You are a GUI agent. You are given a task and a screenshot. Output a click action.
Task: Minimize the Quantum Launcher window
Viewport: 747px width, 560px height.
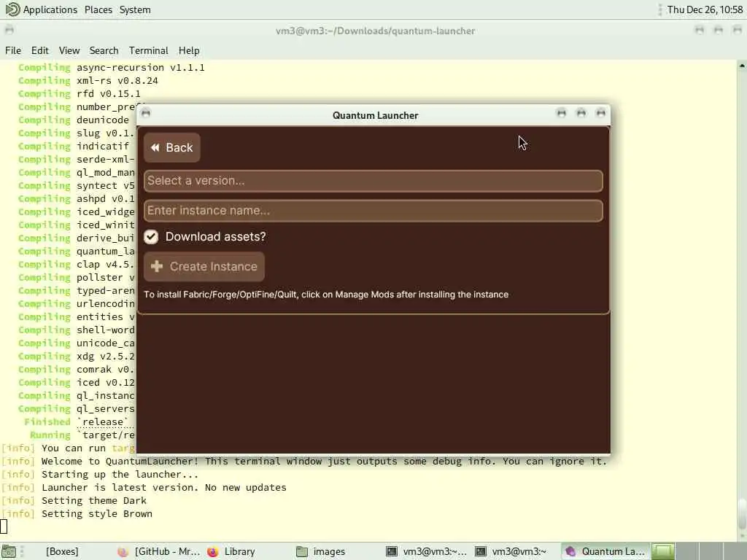pos(562,113)
